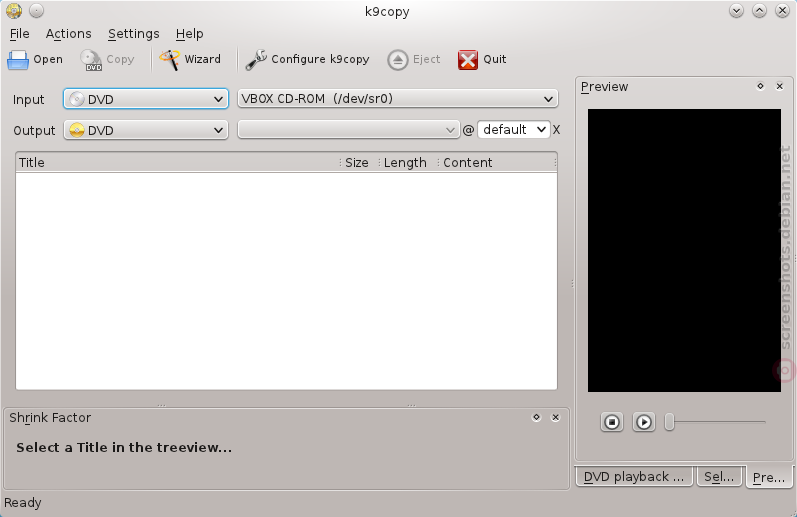Click the Ready status bar text
Screen dimensions: 797x517
[23, 503]
